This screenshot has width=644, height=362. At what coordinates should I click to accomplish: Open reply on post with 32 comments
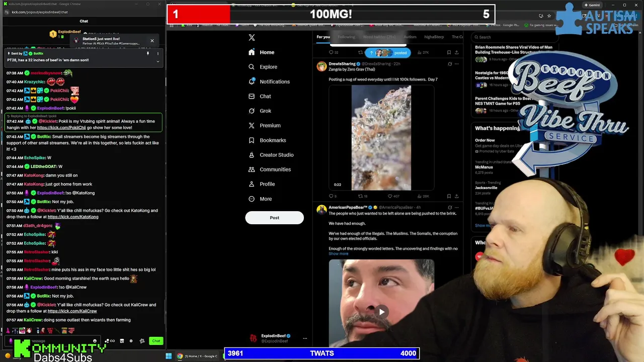click(x=333, y=52)
